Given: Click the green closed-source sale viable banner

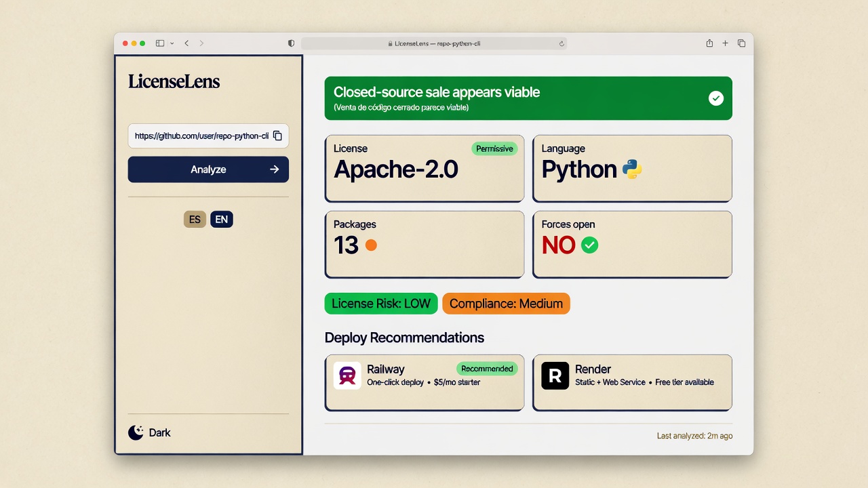Looking at the screenshot, I should 528,98.
